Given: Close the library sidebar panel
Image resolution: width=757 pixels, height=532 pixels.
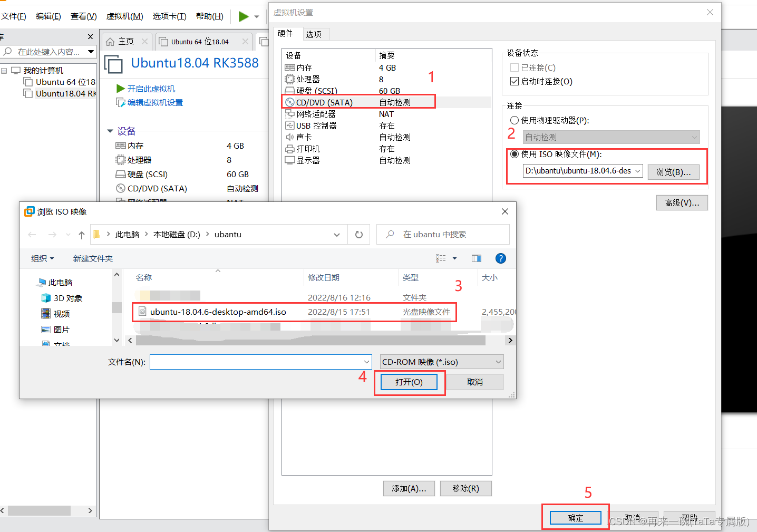Looking at the screenshot, I should [x=90, y=36].
